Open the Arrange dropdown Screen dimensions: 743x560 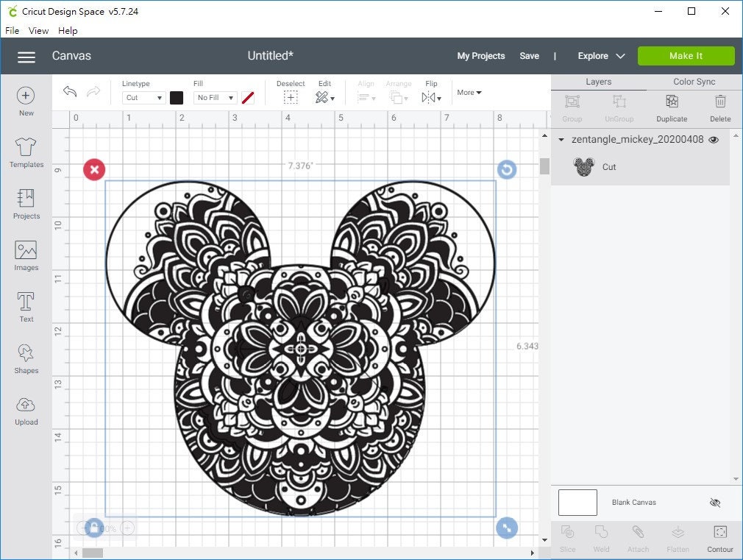[399, 98]
